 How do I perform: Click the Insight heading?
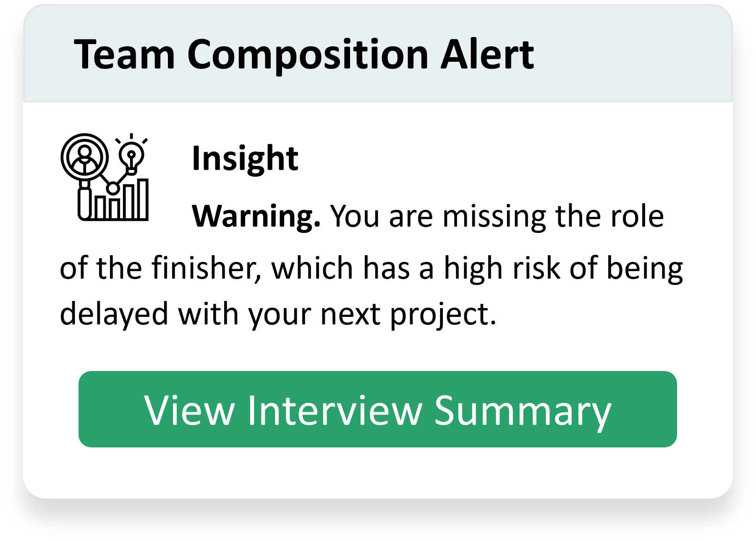[245, 159]
